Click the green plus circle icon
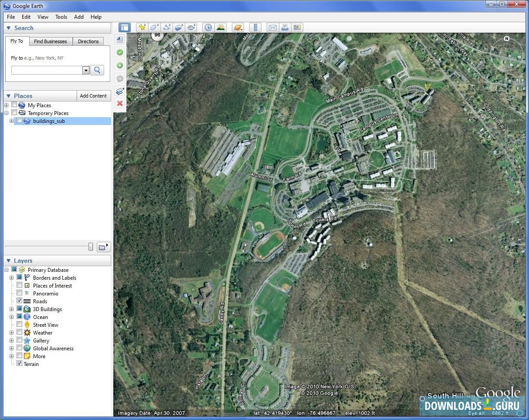Screen dimensions: 529x420 (x=119, y=65)
